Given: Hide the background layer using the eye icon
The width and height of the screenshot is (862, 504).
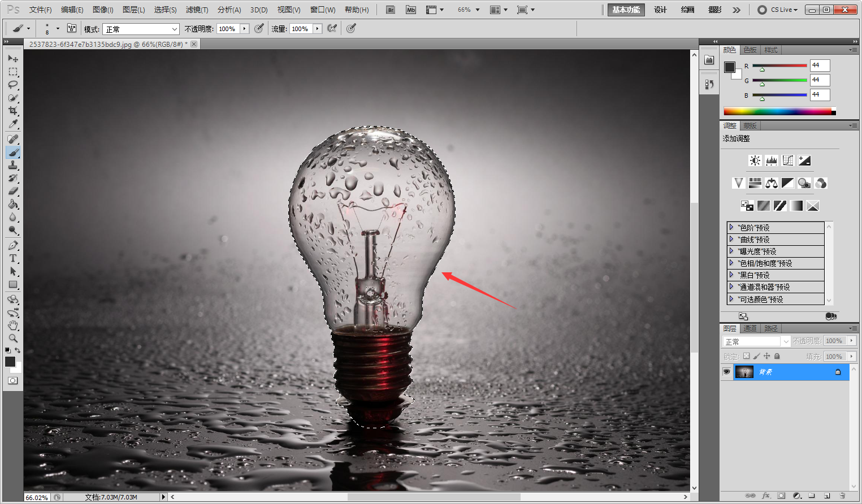Looking at the screenshot, I should tap(726, 372).
